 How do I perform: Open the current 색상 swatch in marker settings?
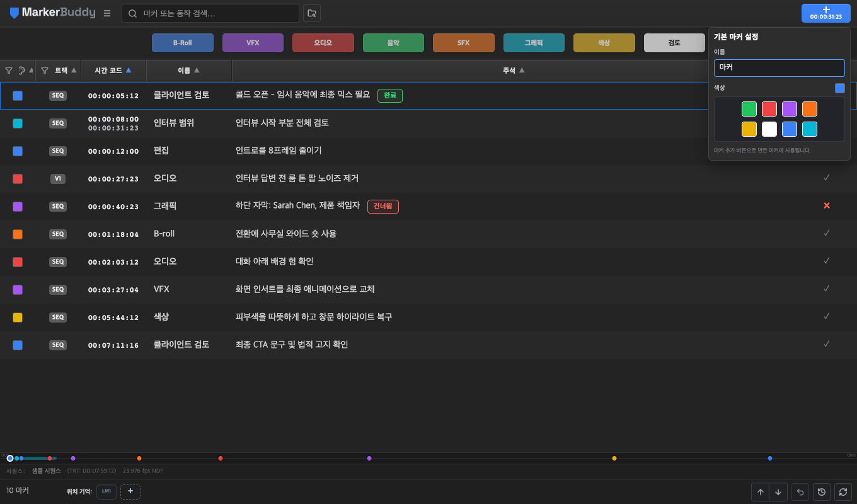click(x=840, y=88)
